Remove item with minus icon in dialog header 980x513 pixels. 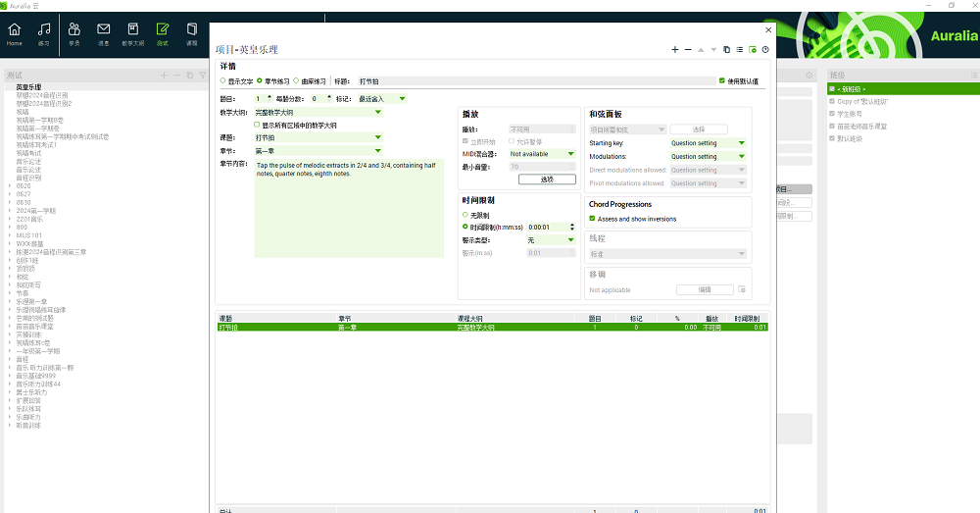click(688, 49)
